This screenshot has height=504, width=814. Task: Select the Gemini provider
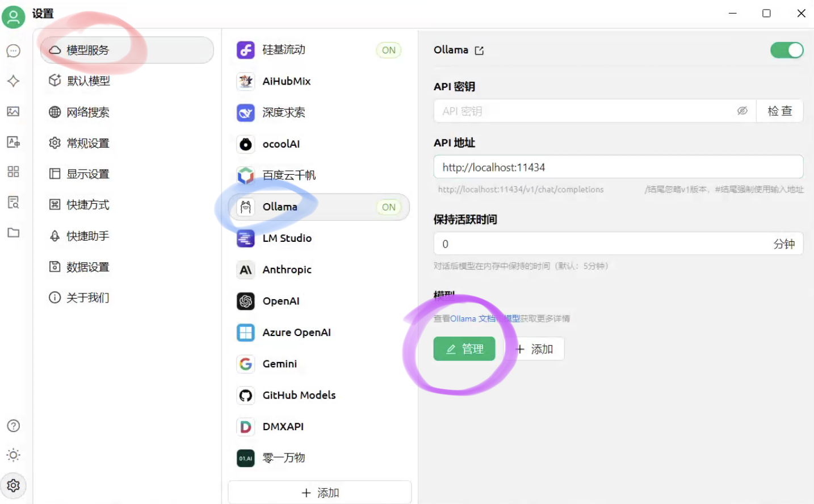(319, 364)
